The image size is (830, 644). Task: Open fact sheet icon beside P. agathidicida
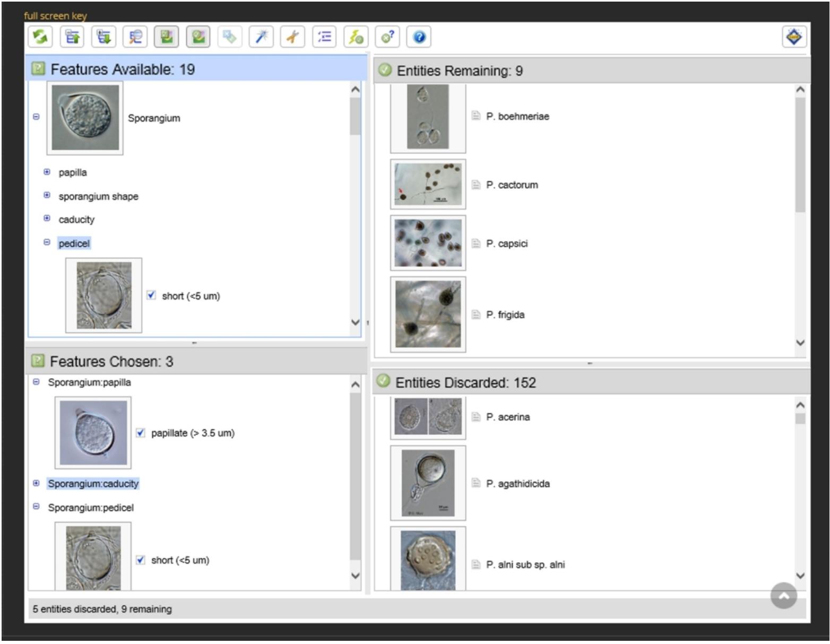(x=476, y=483)
